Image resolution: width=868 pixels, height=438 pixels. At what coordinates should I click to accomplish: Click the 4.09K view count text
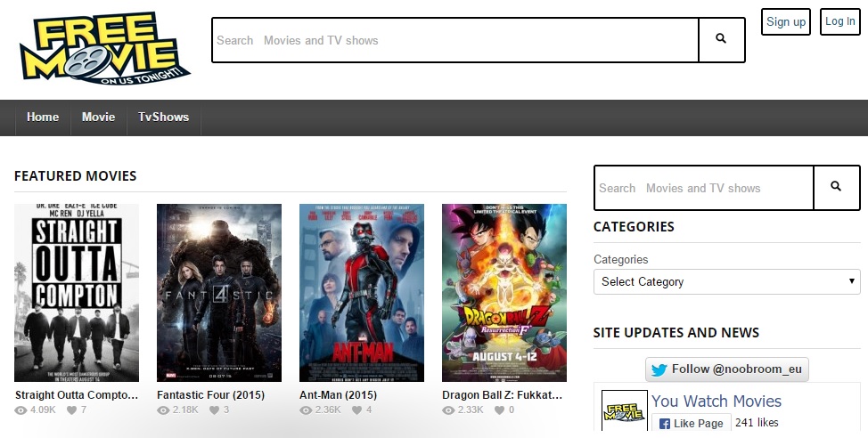pyautogui.click(x=43, y=410)
